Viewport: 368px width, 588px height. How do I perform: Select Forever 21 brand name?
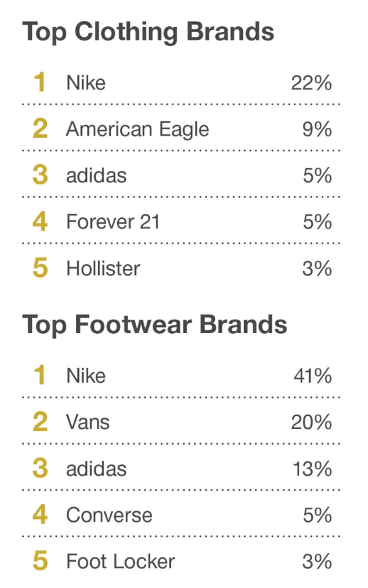113,222
